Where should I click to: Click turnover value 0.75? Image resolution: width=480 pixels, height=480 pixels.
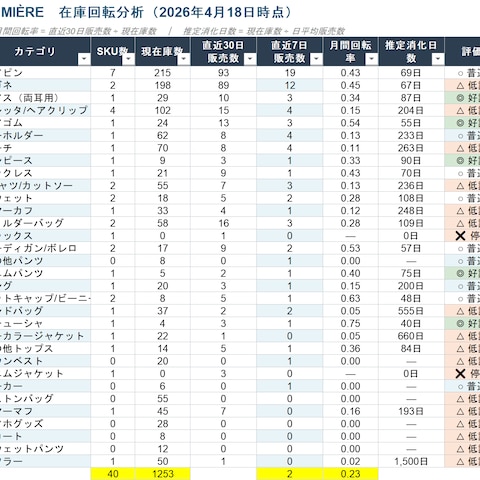click(351, 323)
